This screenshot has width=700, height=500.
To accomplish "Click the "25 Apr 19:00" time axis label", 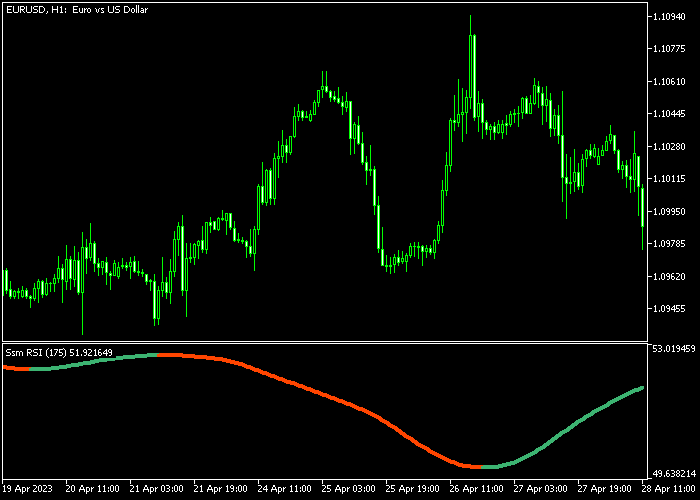I will (412, 488).
